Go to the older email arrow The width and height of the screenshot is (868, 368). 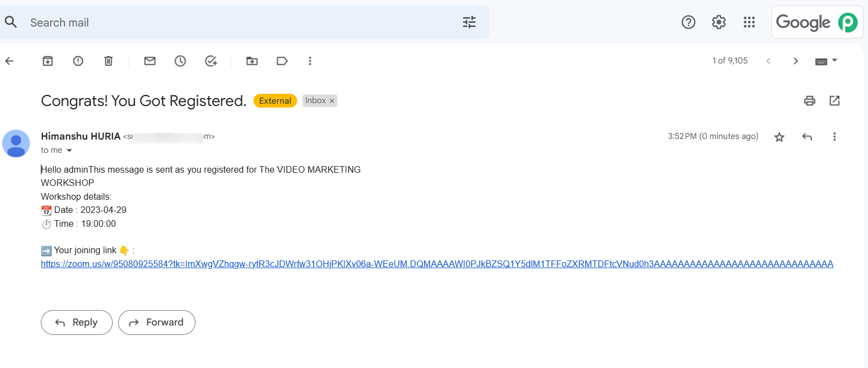click(796, 61)
